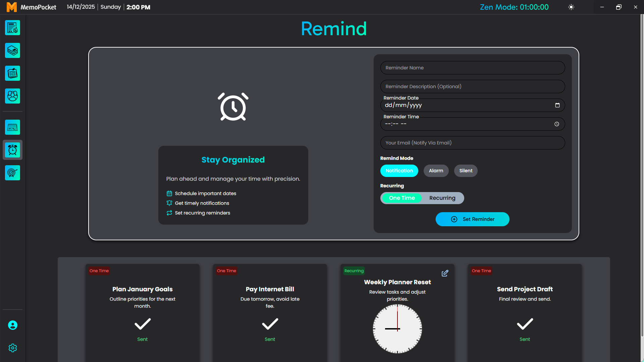This screenshot has height=362, width=644.
Task: Click the Your Email input field
Action: click(x=473, y=143)
